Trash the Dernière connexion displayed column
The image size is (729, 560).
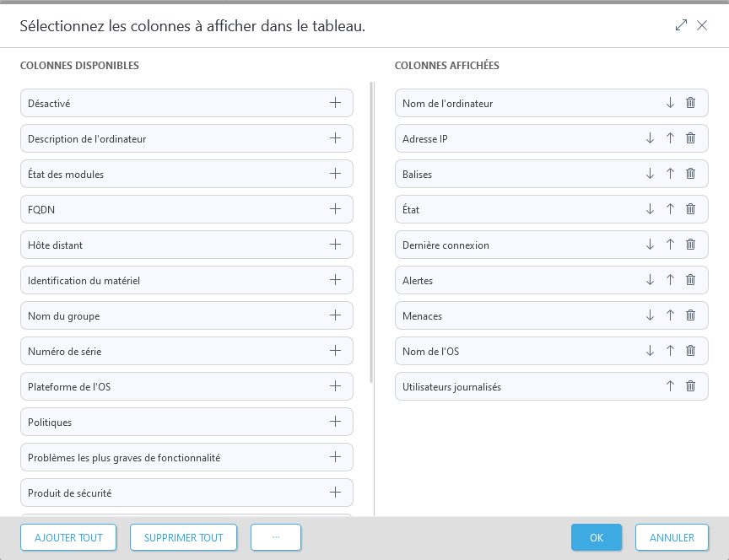690,245
